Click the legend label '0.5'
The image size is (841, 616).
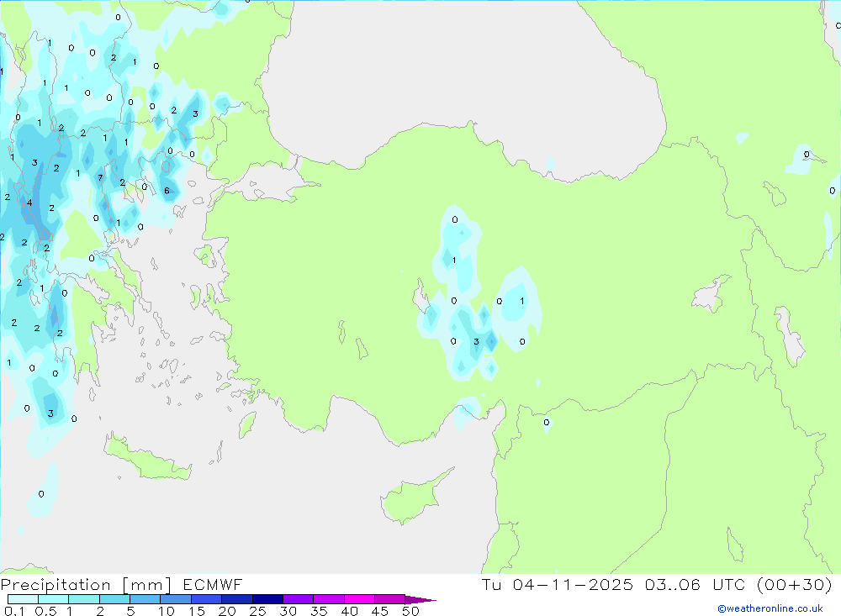45,611
